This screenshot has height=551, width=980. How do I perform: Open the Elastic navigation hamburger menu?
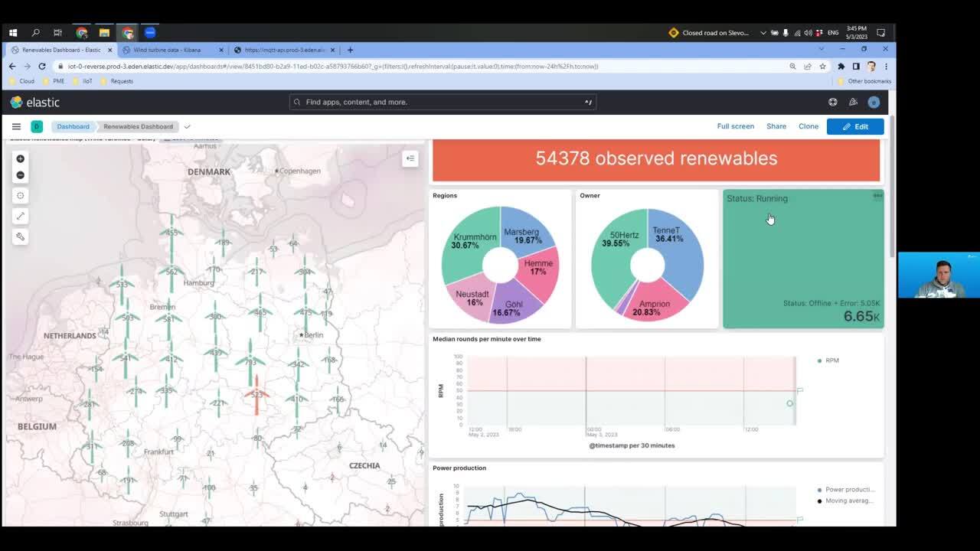[x=16, y=126]
